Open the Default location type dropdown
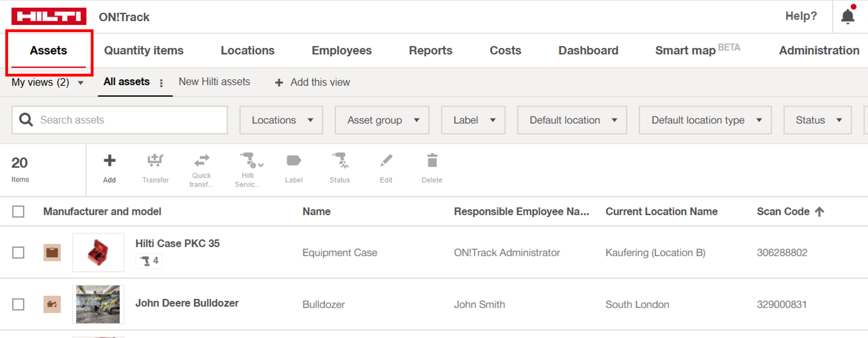Screen dimensions: 868x338 coord(705,120)
